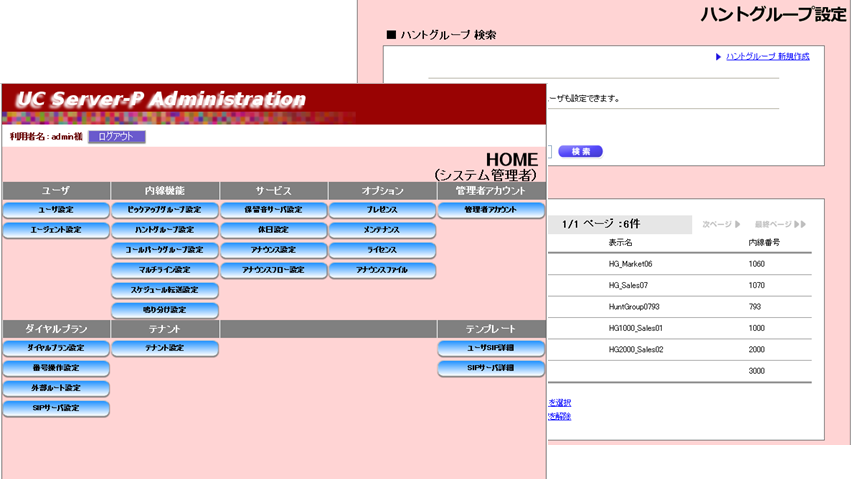Open ピックアップグループ設定
852x479 pixels.
point(165,210)
